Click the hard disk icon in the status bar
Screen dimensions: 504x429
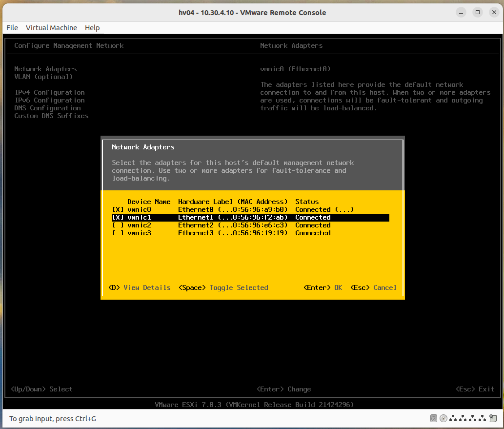(x=434, y=418)
